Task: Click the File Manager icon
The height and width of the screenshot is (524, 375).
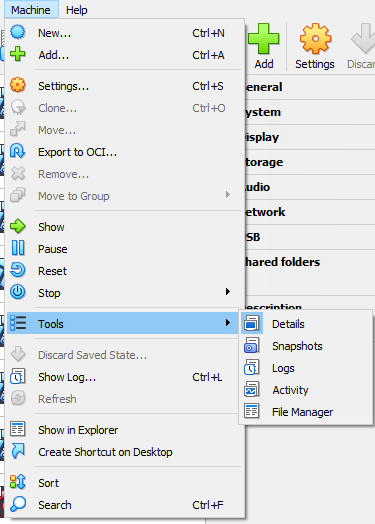Action: pos(252,412)
